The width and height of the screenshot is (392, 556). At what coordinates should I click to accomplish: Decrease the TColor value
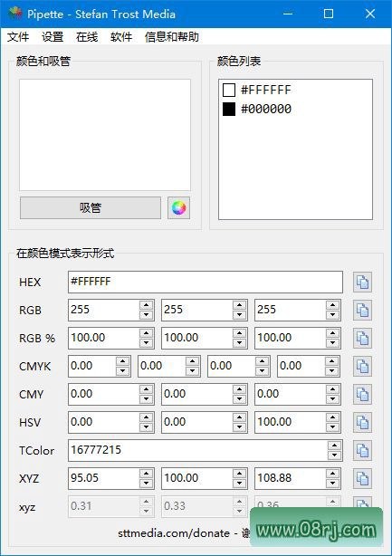[x=335, y=455]
